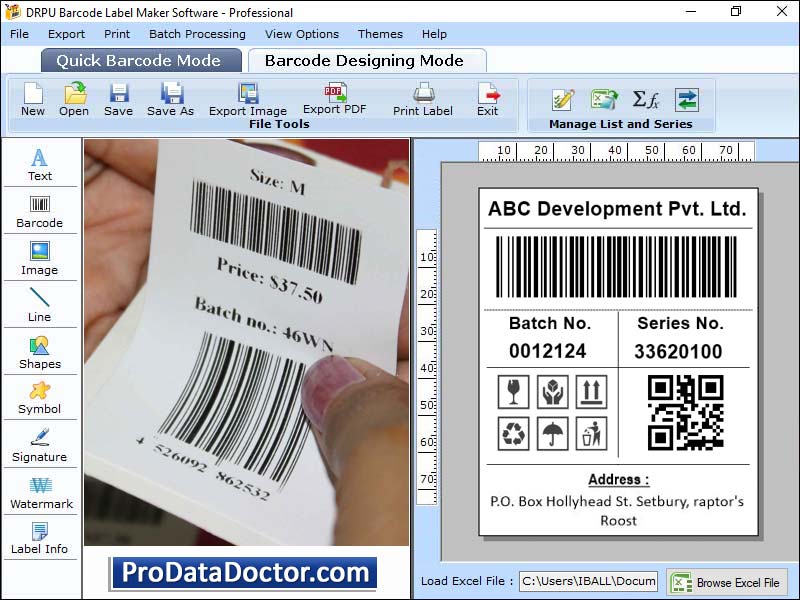
Task: Switch to Barcode Designing Mode tab
Action: coord(367,60)
